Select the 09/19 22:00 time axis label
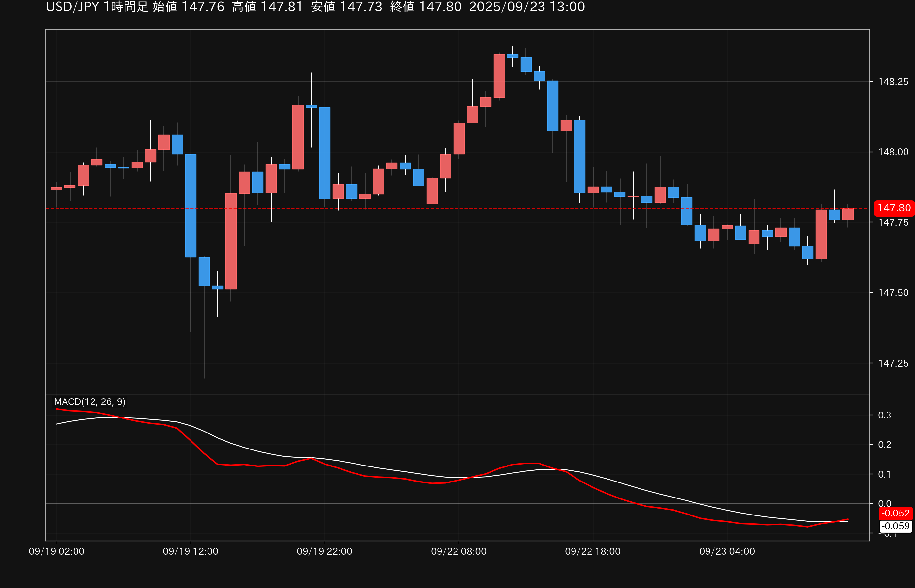 pyautogui.click(x=324, y=551)
